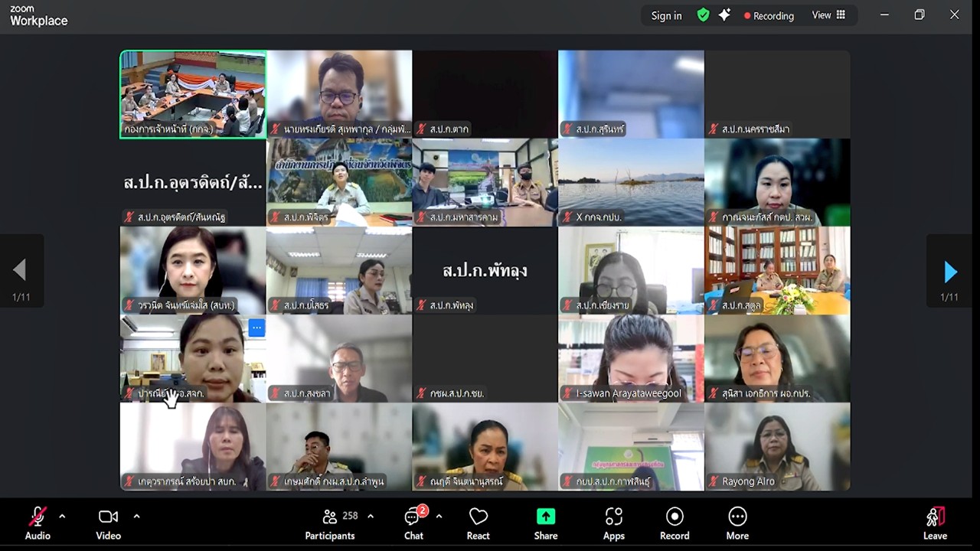Image resolution: width=980 pixels, height=551 pixels.
Task: Open the View layout menu
Action: point(828,15)
